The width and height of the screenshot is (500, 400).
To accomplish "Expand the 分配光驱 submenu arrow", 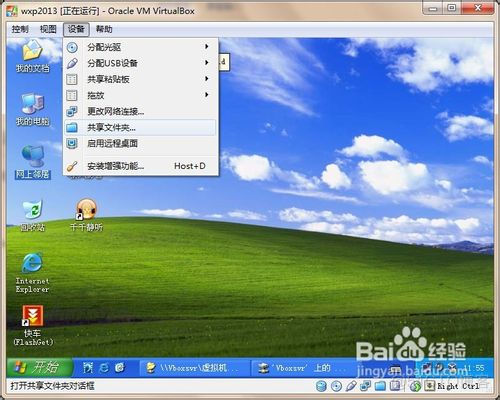I will (207, 47).
